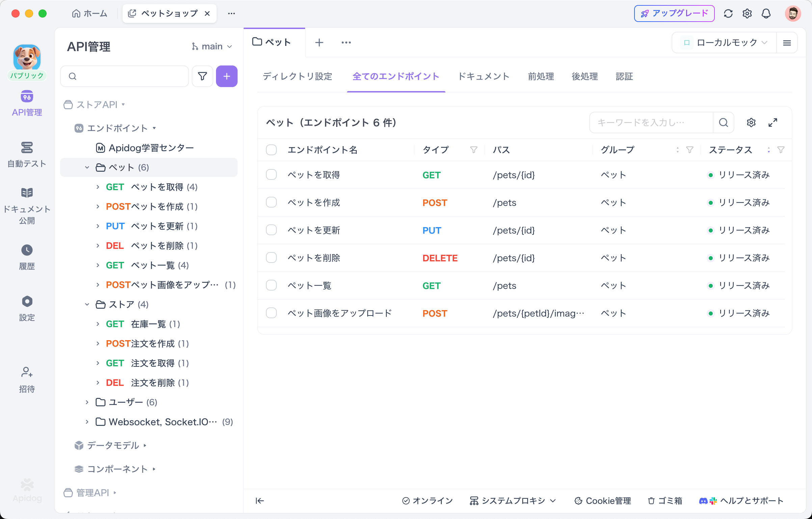The image size is (812, 519).
Task: Open the main branch dropdown
Action: (212, 46)
